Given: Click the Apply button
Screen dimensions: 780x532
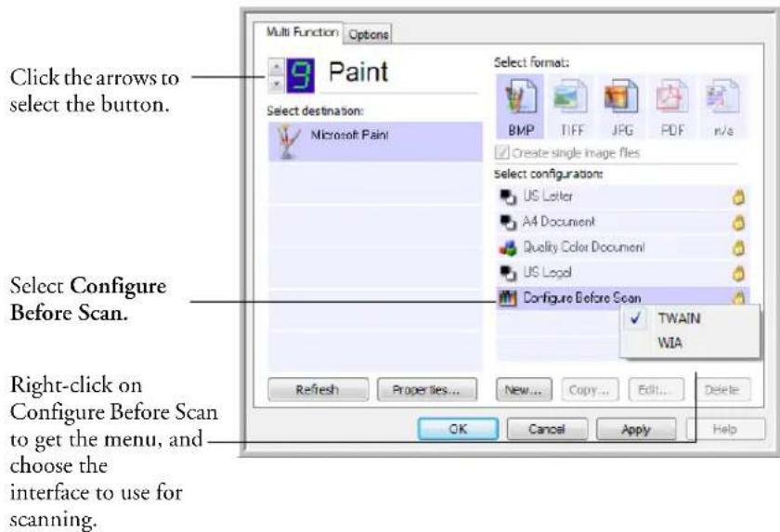Looking at the screenshot, I should tap(636, 429).
